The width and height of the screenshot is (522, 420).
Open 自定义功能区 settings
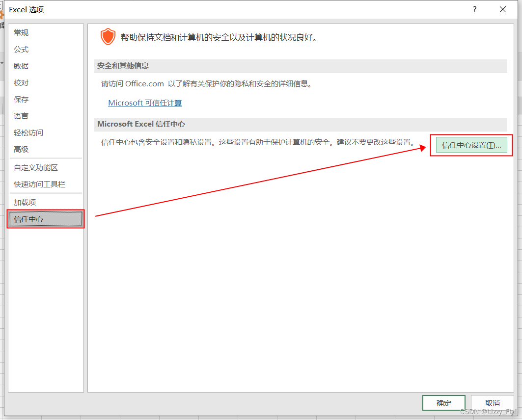coord(46,167)
